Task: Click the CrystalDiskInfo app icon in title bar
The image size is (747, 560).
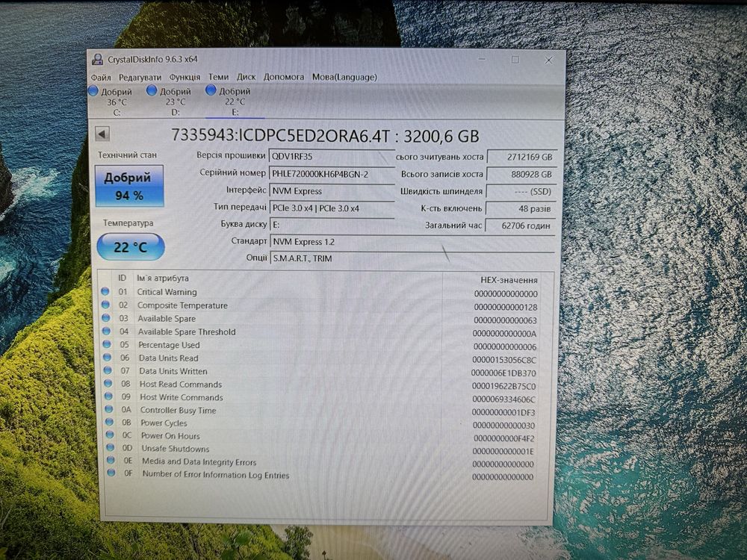Action: click(98, 60)
